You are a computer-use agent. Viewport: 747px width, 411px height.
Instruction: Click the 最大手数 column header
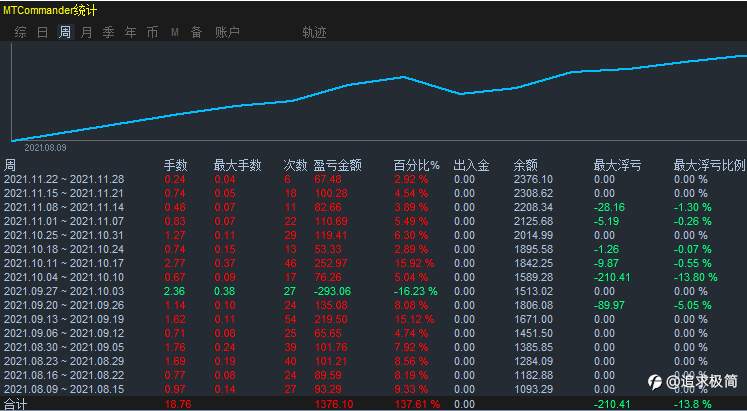(237, 165)
